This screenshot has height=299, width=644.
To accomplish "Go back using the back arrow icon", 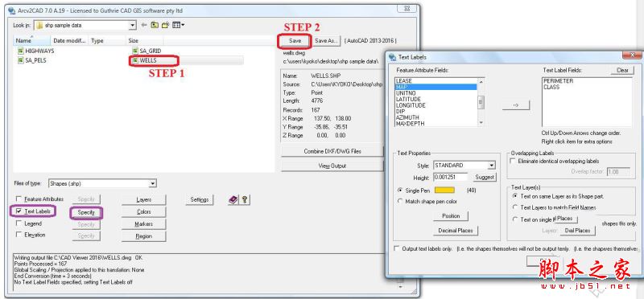I will [144, 25].
